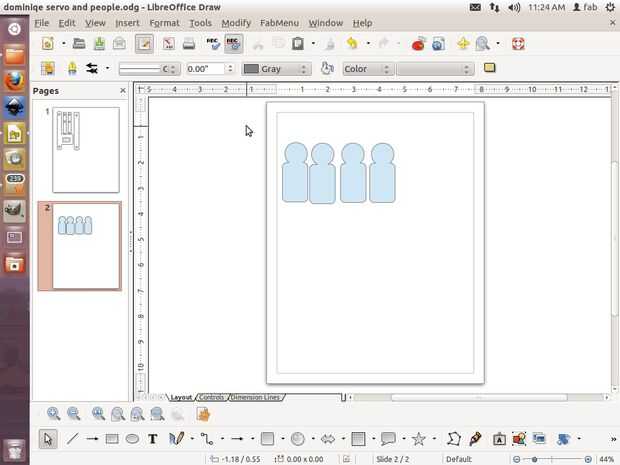620x465 pixels.
Task: Select the Ellipse tool
Action: click(132, 439)
